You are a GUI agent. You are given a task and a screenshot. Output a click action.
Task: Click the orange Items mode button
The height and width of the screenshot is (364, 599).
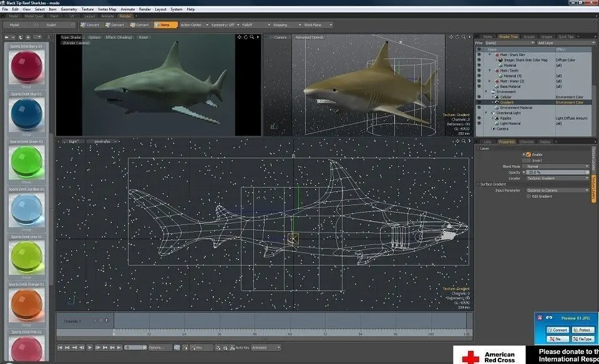165,25
